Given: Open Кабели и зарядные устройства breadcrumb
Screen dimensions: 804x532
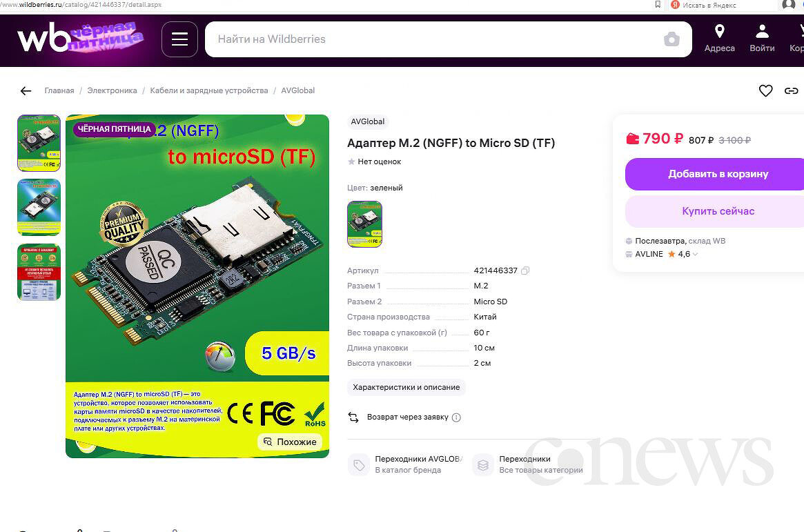Looking at the screenshot, I should [208, 90].
